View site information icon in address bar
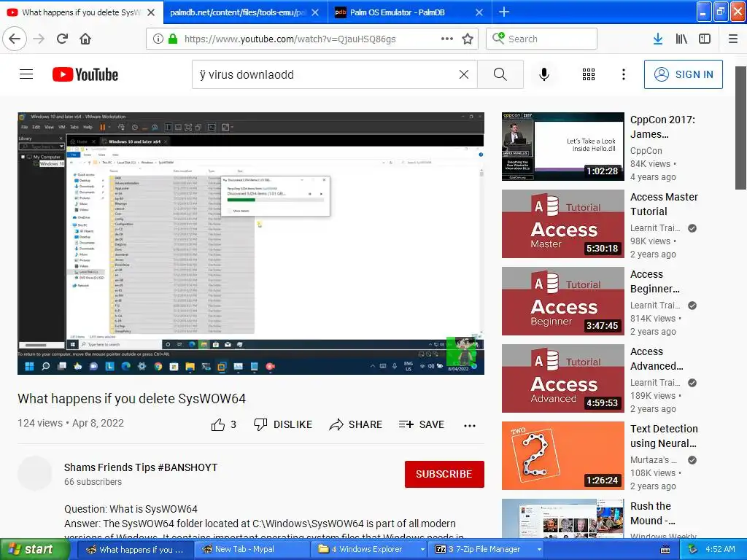The image size is (747, 560). coord(158,39)
